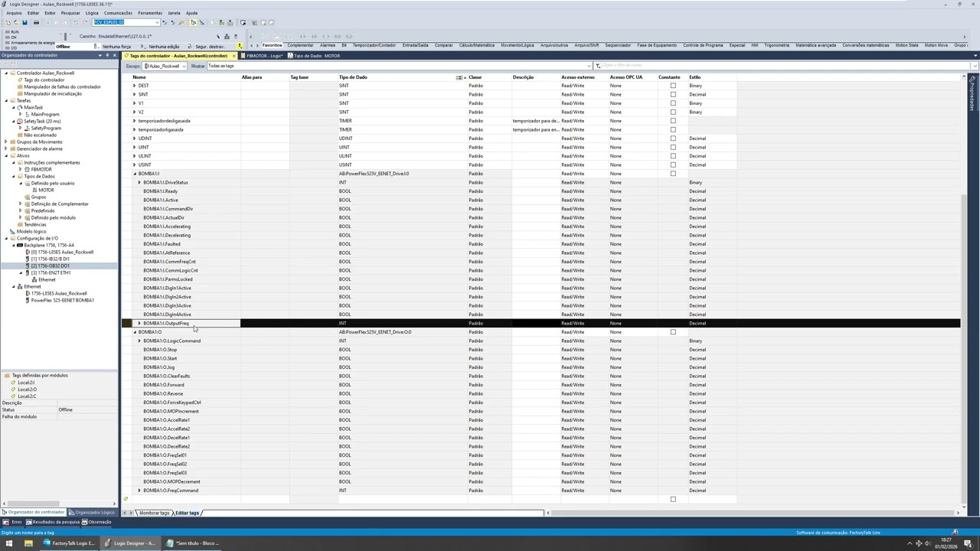Open the Comunicações menu
The width and height of the screenshot is (980, 551).
(118, 13)
